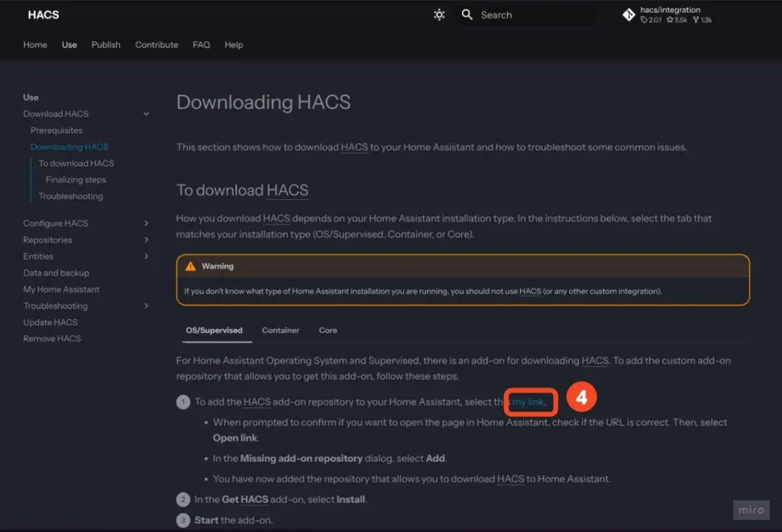Toggle the light/dark theme with the sun icon
This screenshot has height=532, width=782.
[x=439, y=15]
